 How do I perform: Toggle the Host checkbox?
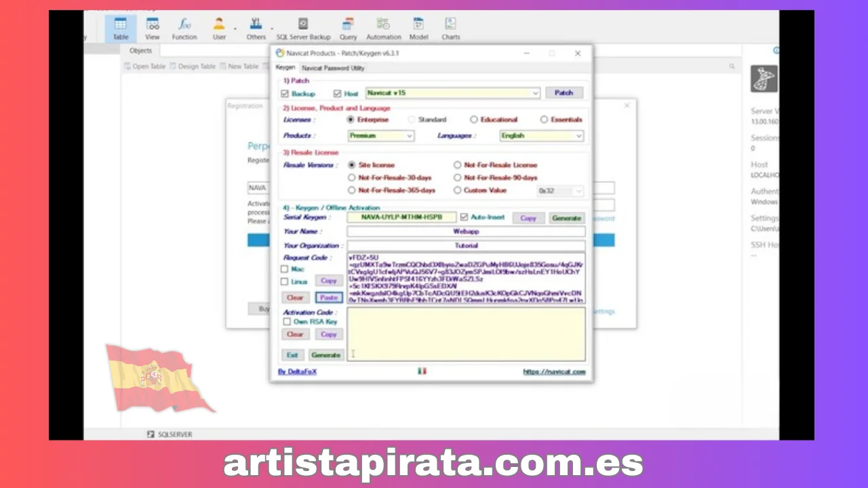[337, 94]
